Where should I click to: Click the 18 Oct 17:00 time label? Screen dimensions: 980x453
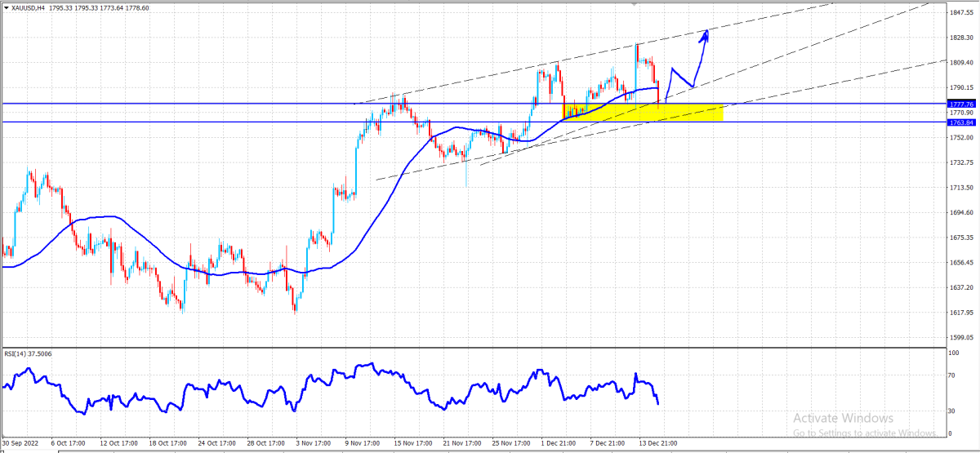tap(168, 444)
